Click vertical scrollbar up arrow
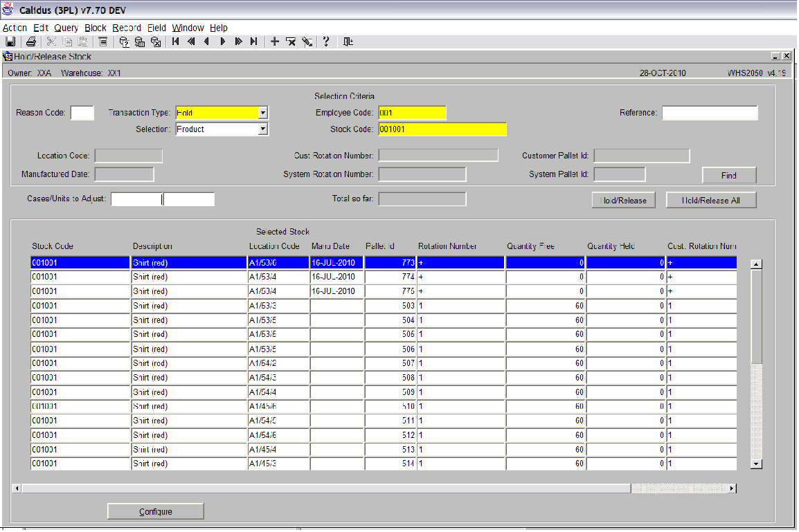The height and width of the screenshot is (532, 799). [x=756, y=264]
